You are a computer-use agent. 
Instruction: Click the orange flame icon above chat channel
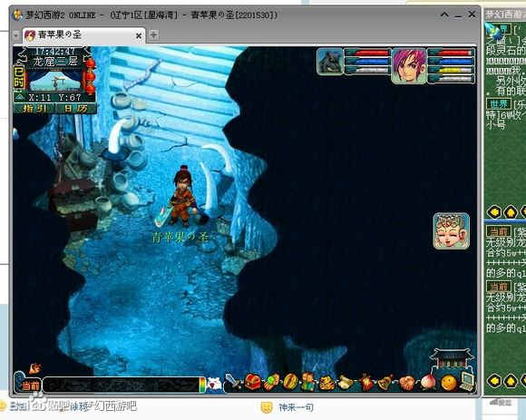click(x=34, y=368)
